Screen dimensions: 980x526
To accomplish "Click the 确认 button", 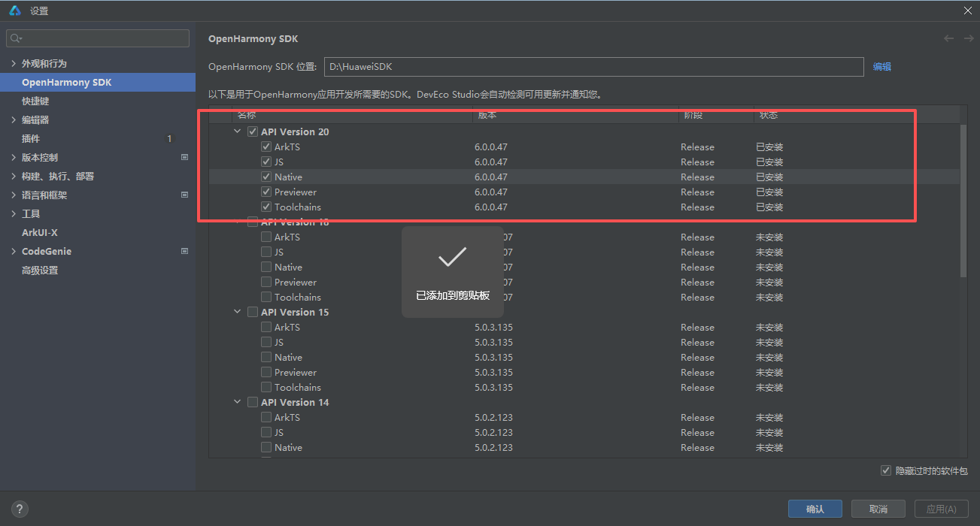I will (x=815, y=509).
